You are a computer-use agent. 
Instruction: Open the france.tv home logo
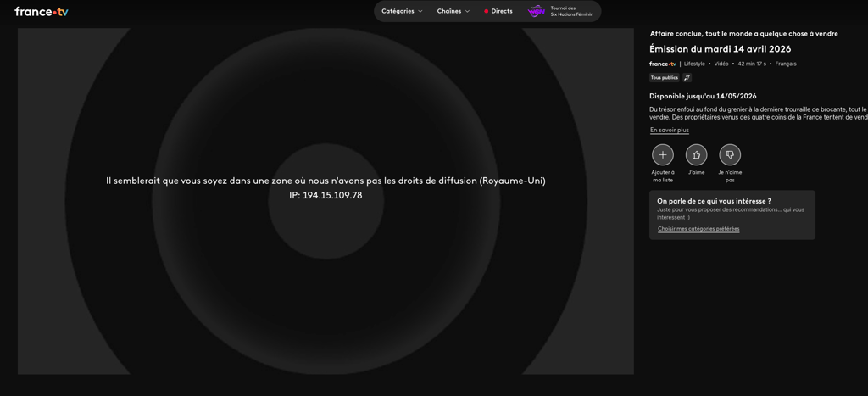(x=42, y=12)
